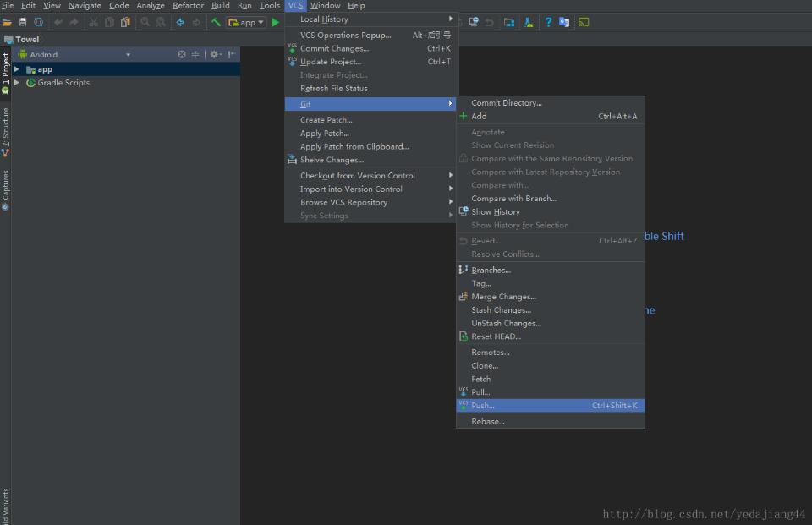This screenshot has height=525, width=812.
Task: Select the Paste icon in the toolbar
Action: (125, 22)
